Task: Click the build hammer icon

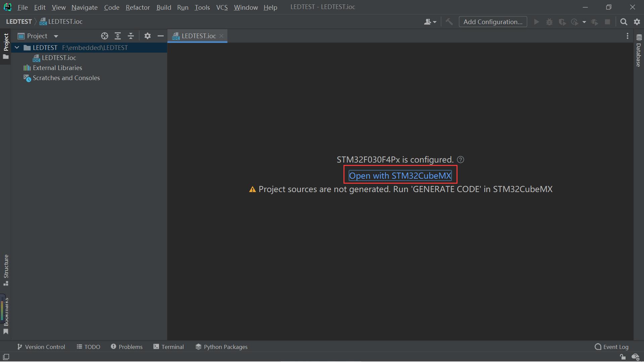Action: point(449,22)
